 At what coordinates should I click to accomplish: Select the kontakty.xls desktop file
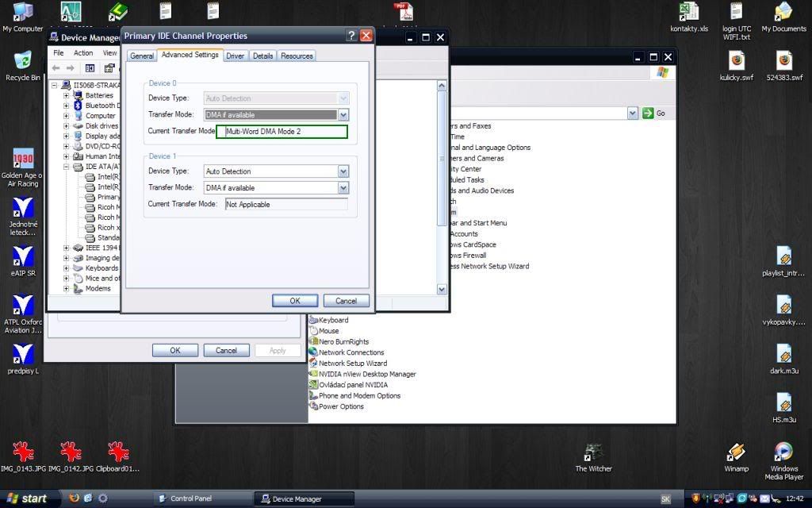(x=689, y=17)
